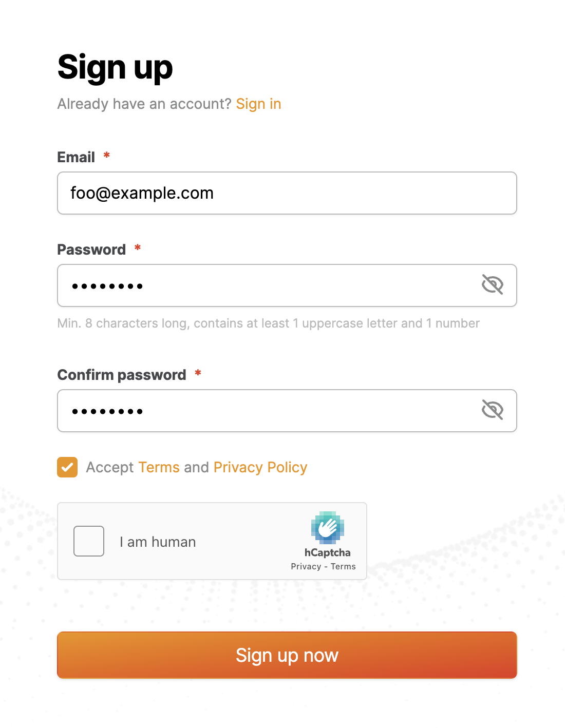Screen dimensions: 565x728
Task: Open the Terms link beside Accept
Action: (159, 467)
